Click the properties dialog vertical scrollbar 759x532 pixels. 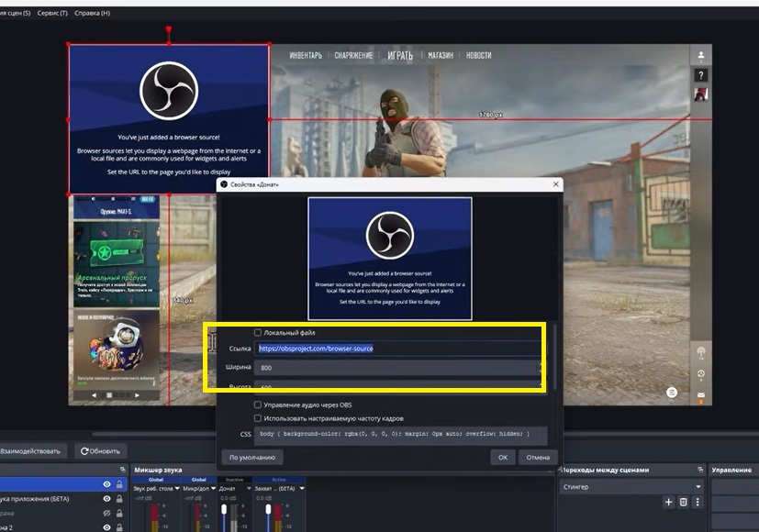click(x=554, y=358)
